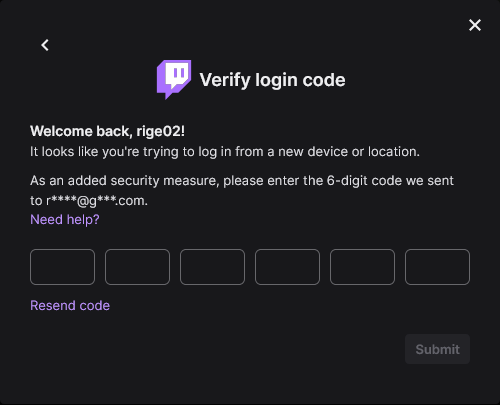Focus the fourth digit code box
The width and height of the screenshot is (500, 405).
pyautogui.click(x=287, y=267)
